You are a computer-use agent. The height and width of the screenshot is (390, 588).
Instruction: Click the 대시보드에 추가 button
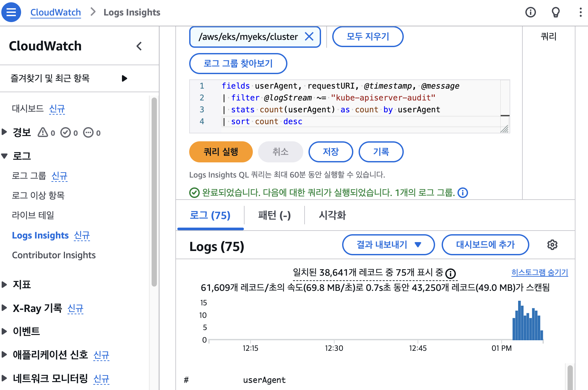point(485,245)
